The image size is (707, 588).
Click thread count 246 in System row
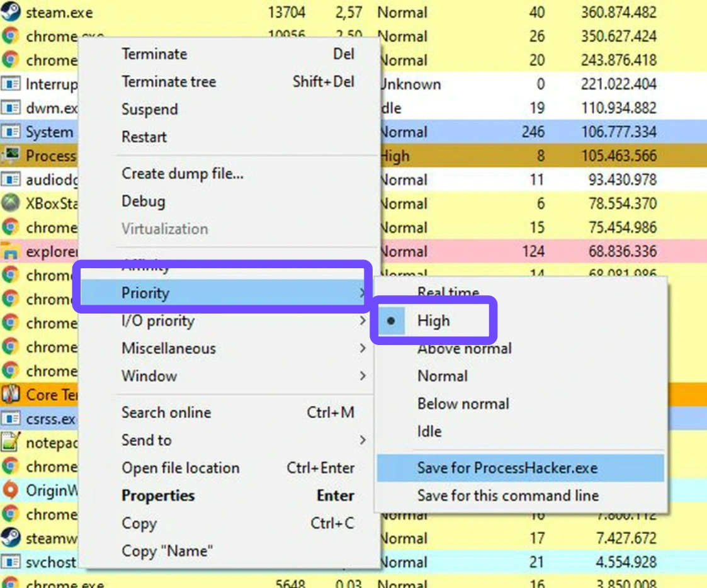click(x=533, y=131)
